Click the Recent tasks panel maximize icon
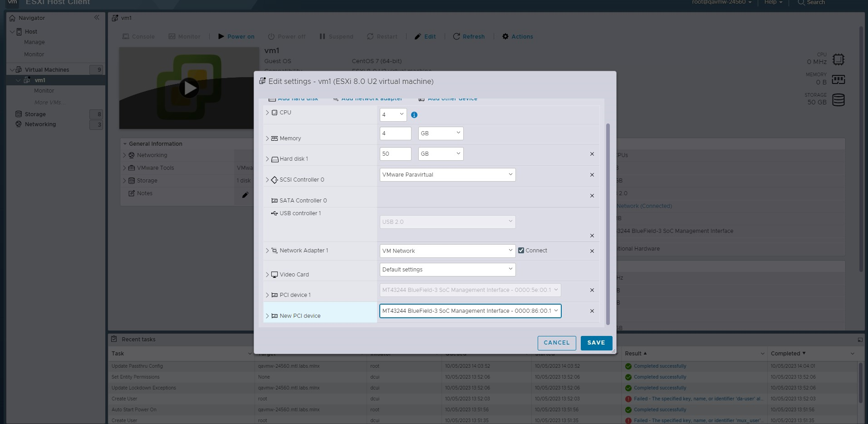Image resolution: width=868 pixels, height=424 pixels. 860,340
